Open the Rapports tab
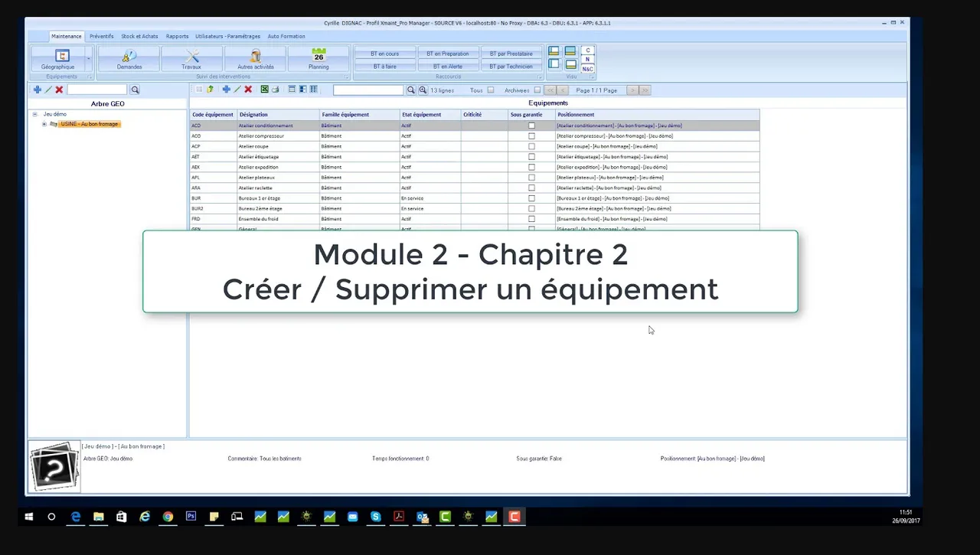The image size is (980, 555). (177, 36)
